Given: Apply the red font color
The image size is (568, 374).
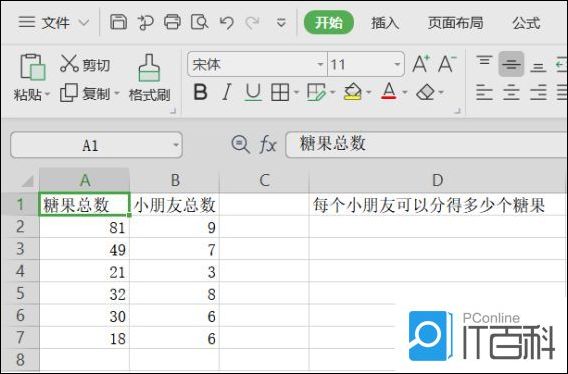Looking at the screenshot, I should coord(389,92).
